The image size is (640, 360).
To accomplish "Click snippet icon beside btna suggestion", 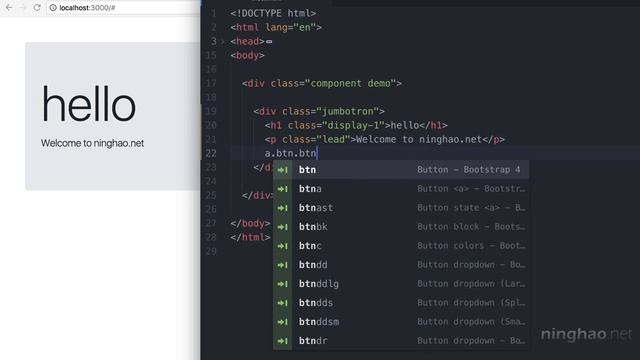I will (282, 189).
